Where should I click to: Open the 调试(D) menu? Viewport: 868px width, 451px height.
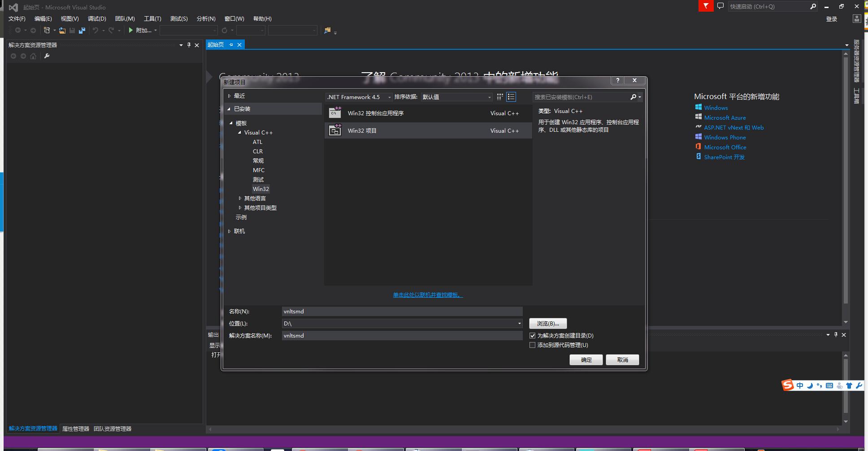(97, 19)
